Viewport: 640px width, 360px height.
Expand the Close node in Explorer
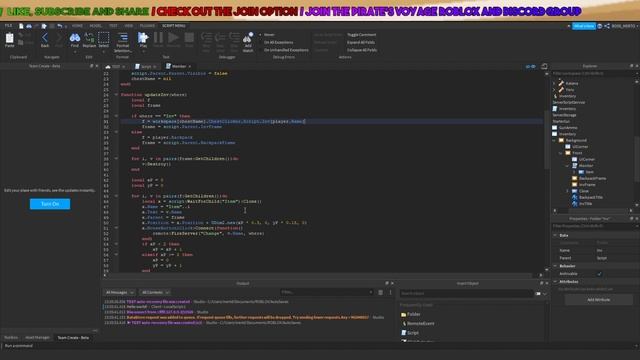tap(567, 191)
